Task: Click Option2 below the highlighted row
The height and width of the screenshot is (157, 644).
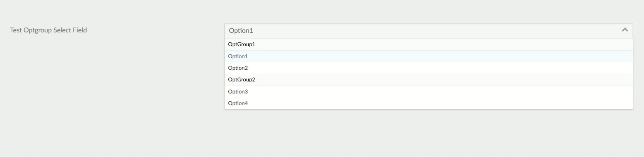Action: pyautogui.click(x=429, y=68)
